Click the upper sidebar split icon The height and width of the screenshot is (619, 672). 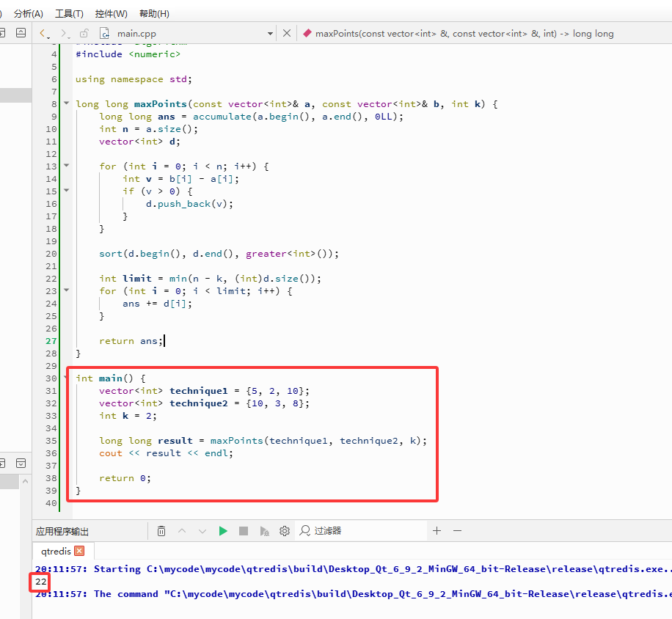(x=2, y=32)
